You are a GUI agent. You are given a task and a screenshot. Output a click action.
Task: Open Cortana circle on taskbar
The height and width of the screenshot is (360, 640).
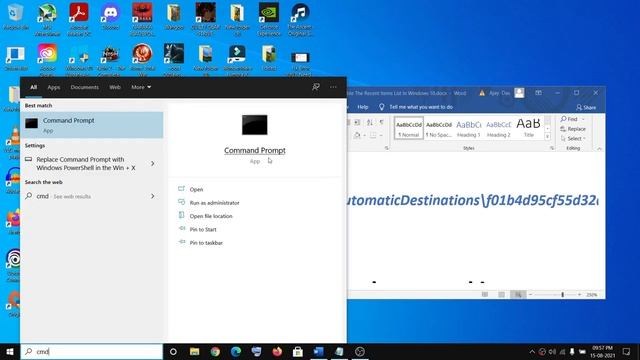(173, 351)
